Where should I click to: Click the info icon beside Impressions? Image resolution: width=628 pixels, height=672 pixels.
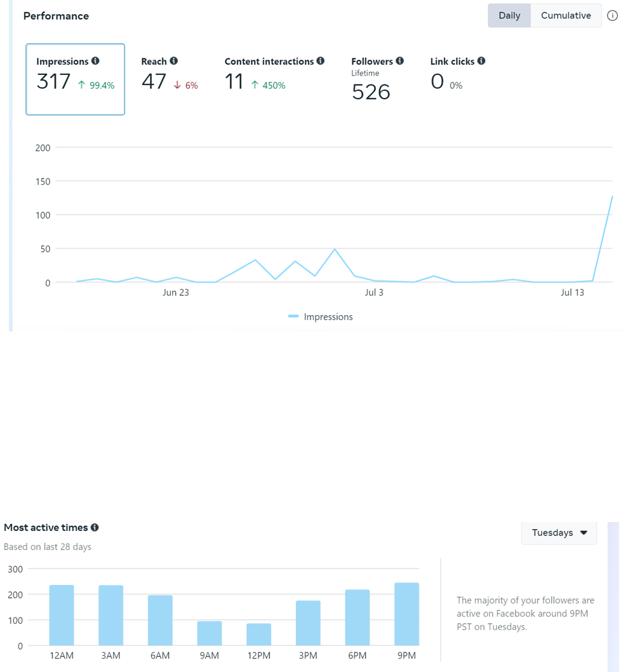95,61
